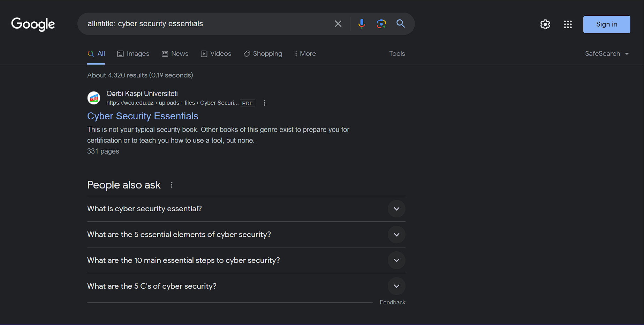
Task: Start voice search with microphone
Action: click(362, 24)
